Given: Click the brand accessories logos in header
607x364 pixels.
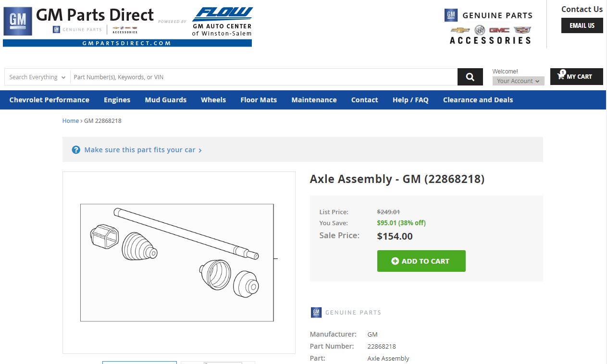Looking at the screenshot, I should click(x=490, y=35).
